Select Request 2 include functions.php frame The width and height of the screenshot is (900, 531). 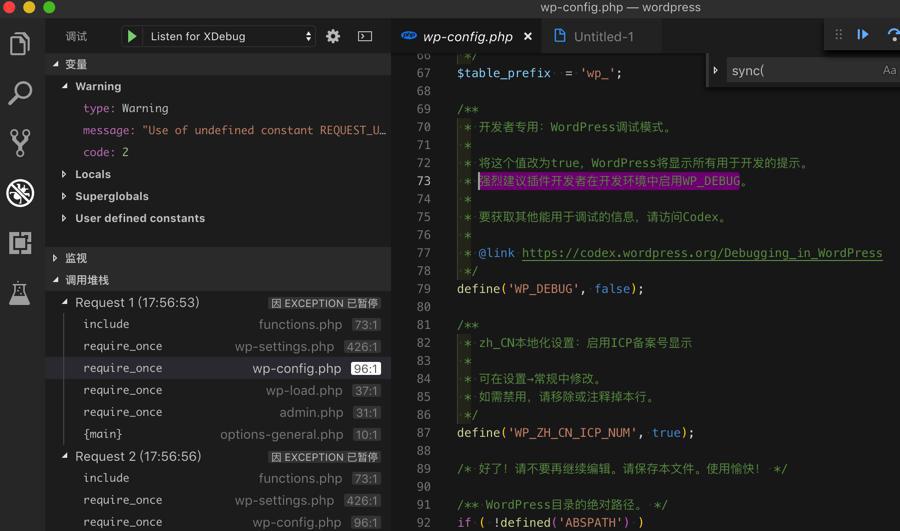(x=218, y=478)
